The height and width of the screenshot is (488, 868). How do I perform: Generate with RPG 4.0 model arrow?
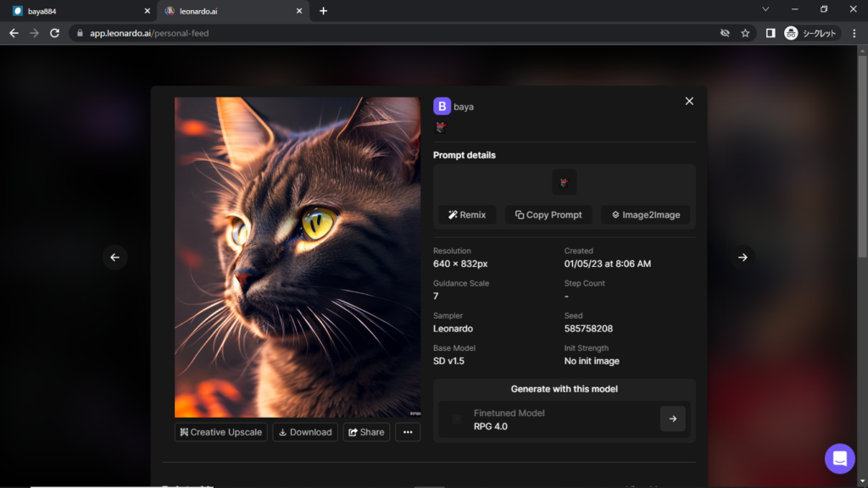[672, 419]
